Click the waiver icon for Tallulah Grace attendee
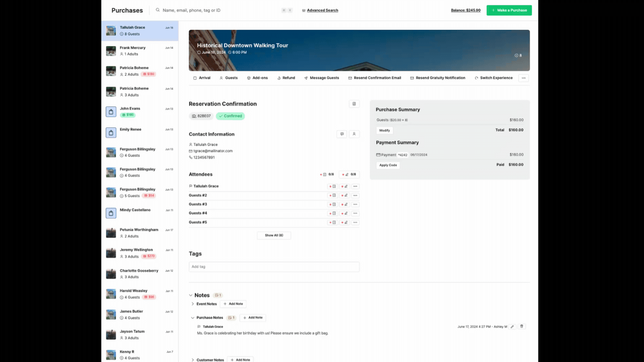 [333, 186]
